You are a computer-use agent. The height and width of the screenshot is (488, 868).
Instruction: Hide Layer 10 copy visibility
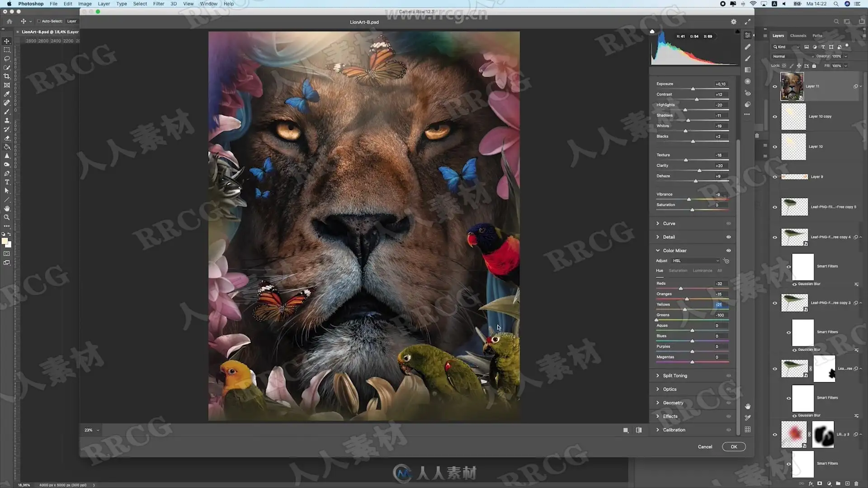(x=775, y=117)
